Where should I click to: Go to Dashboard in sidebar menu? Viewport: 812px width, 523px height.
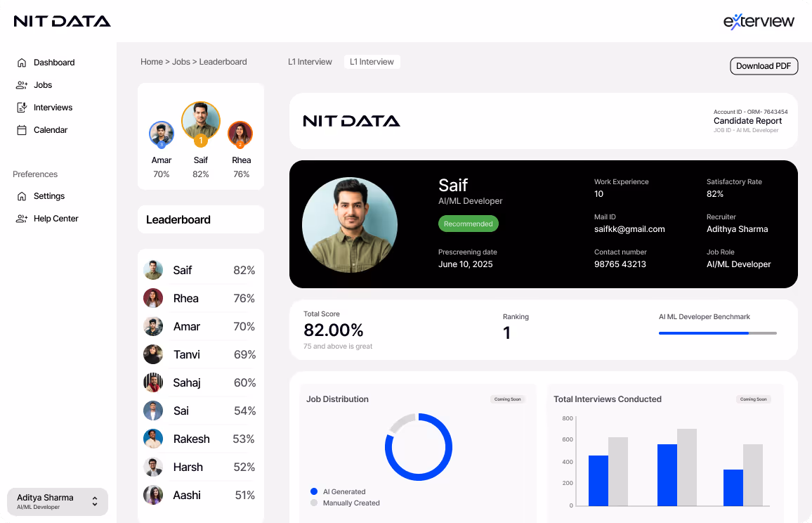point(54,63)
